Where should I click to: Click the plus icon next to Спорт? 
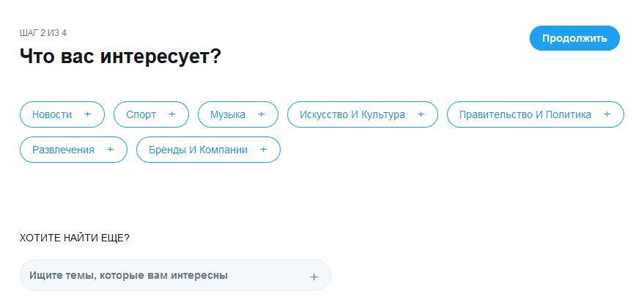click(x=172, y=114)
